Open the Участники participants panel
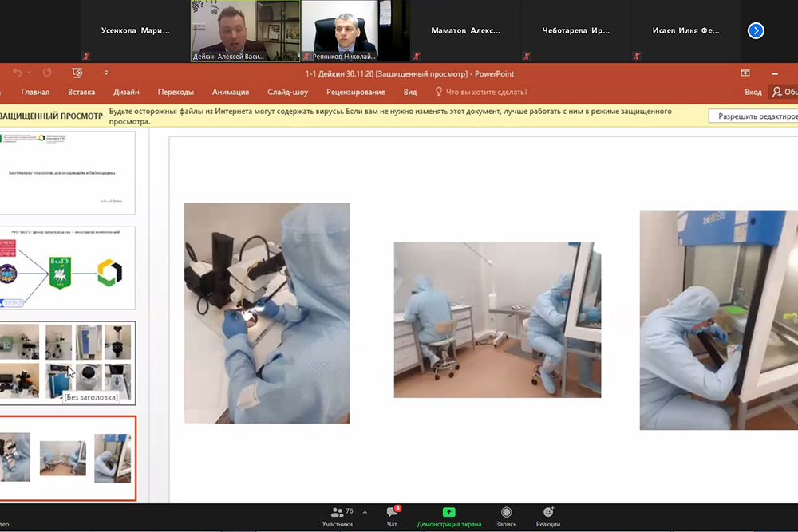This screenshot has width=798, height=532. coord(337,515)
